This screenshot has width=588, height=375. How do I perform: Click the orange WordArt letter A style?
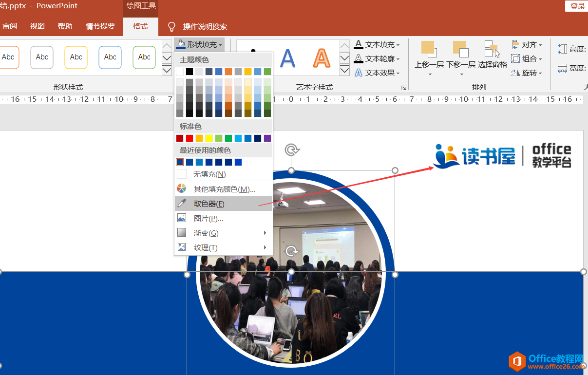click(322, 58)
